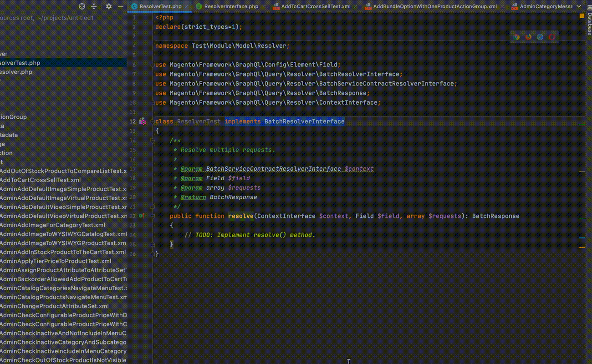Open file in Opera browser icon
This screenshot has height=364, width=592.
[x=552, y=37]
